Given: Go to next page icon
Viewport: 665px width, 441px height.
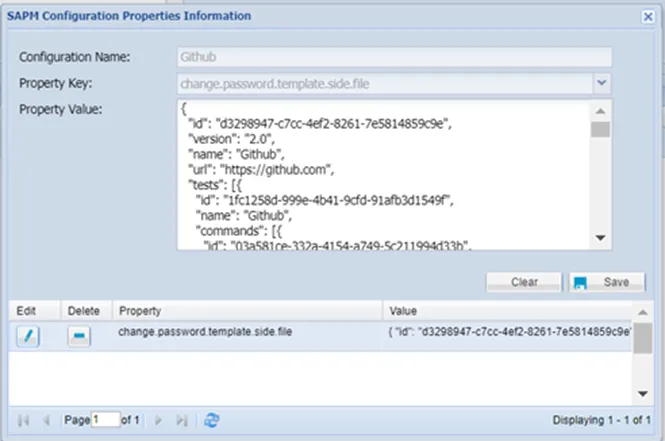Looking at the screenshot, I should pyautogui.click(x=158, y=420).
